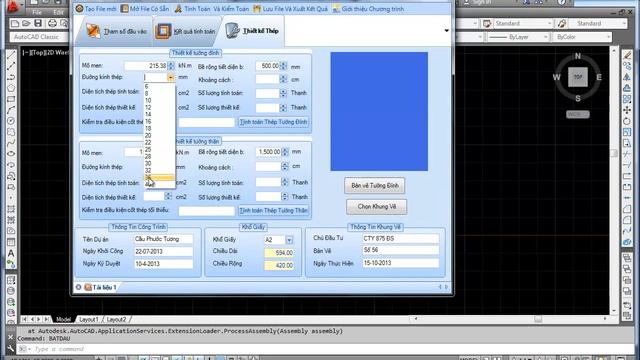This screenshot has width=640, height=360.
Task: Open Lưu File Và Xuất Kết Quả menu
Action: [290, 9]
